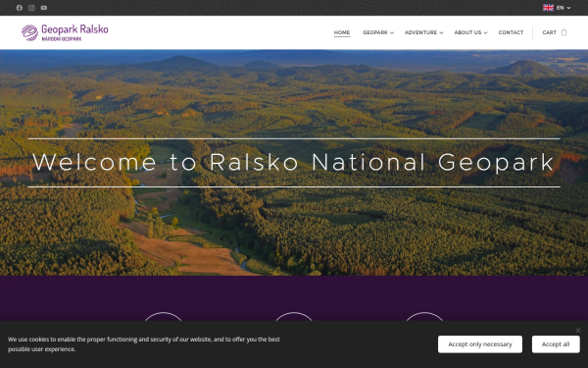Go to the HOME menu item

coord(342,32)
